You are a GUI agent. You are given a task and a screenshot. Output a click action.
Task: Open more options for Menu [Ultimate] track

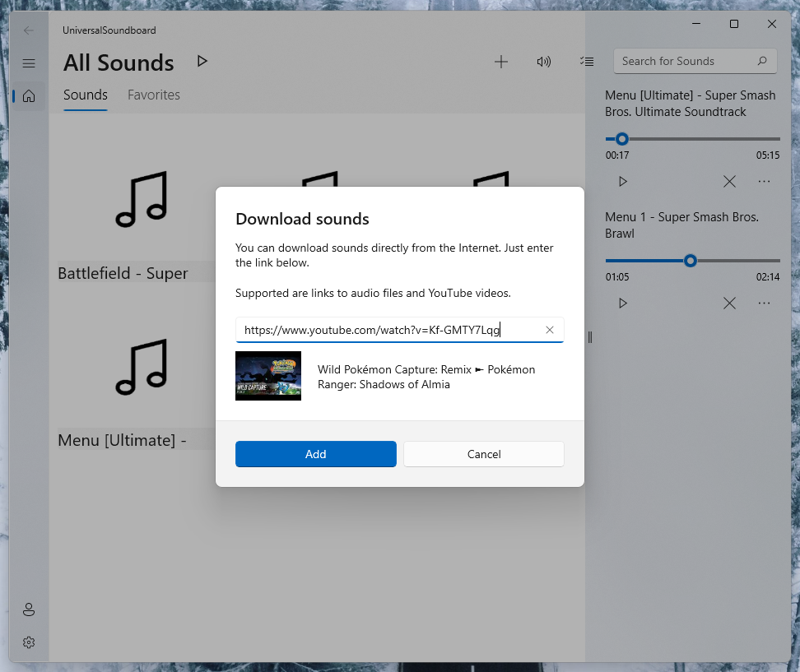764,182
